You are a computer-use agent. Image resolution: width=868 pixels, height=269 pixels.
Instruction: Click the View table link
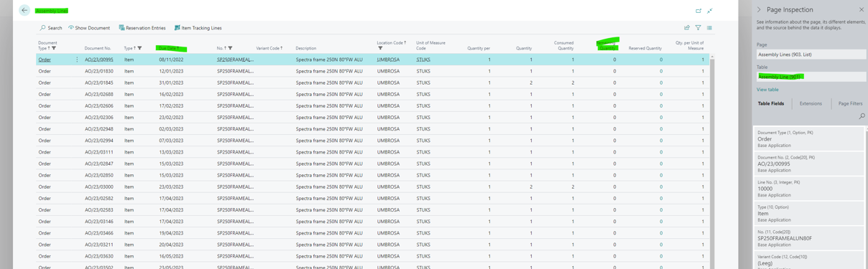767,90
